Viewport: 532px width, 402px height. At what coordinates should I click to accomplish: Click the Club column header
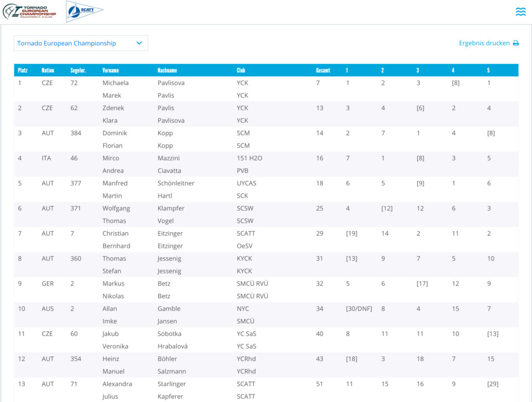(x=241, y=70)
